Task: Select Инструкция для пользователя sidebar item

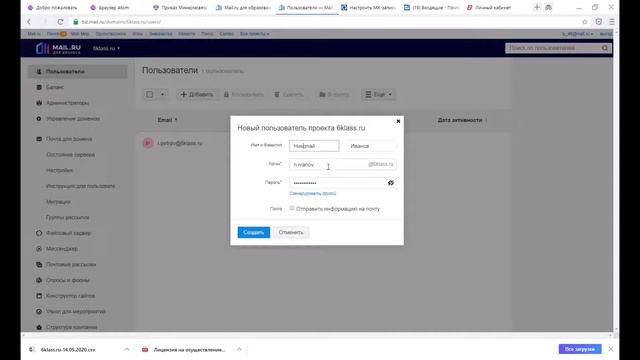Action: pos(80,186)
